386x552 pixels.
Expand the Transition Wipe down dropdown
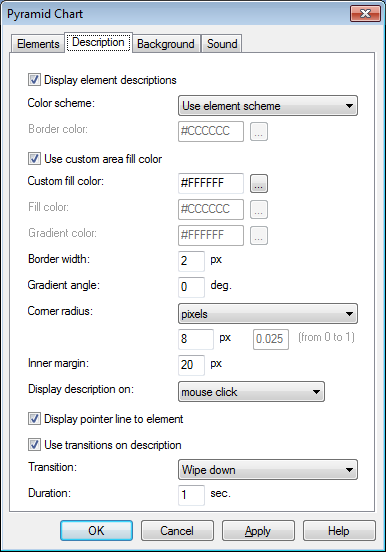click(x=268, y=470)
